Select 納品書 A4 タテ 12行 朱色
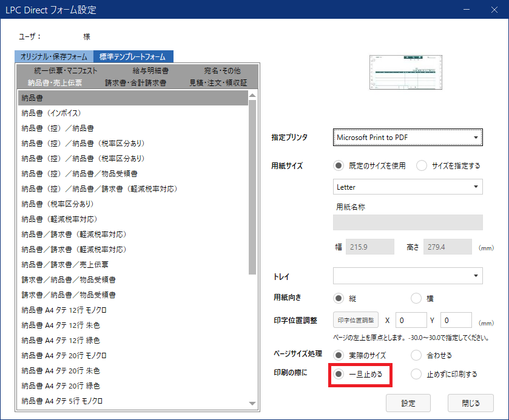The height and width of the screenshot is (420, 509). click(x=133, y=325)
